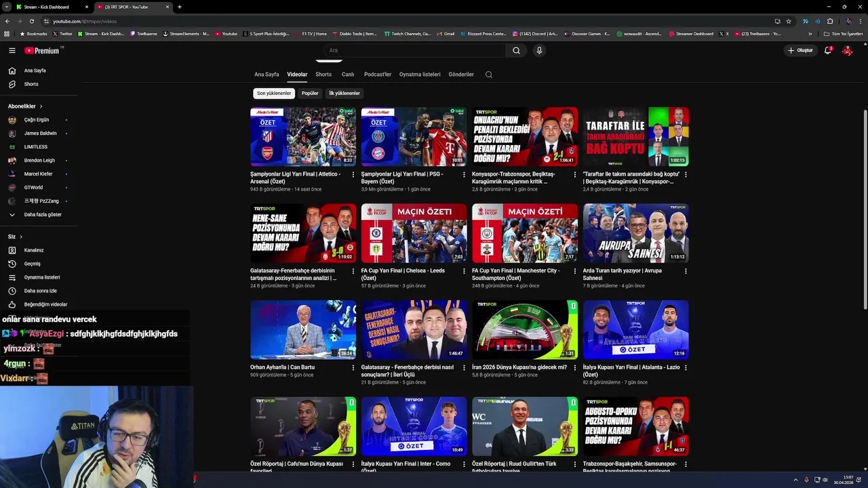This screenshot has height=488, width=868.
Task: Show more bookmarks overflow chevron
Action: point(810,33)
